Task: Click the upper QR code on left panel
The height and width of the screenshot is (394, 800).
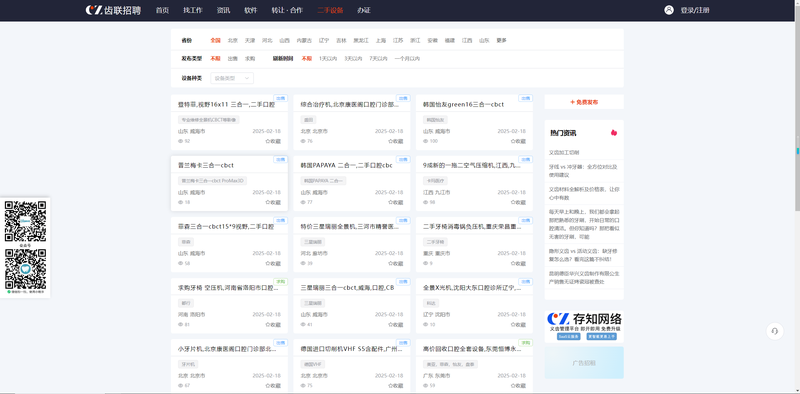Action: pyautogui.click(x=25, y=221)
